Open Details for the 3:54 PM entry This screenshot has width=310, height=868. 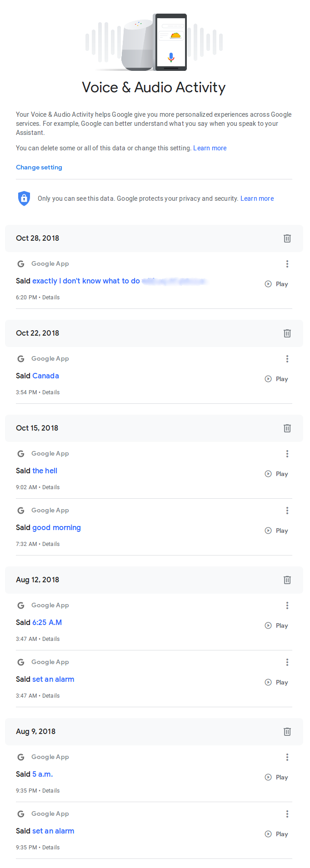tap(51, 392)
